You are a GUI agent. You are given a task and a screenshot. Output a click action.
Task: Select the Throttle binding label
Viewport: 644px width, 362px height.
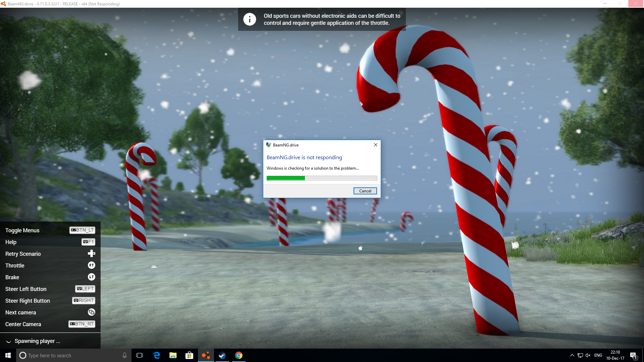15,265
